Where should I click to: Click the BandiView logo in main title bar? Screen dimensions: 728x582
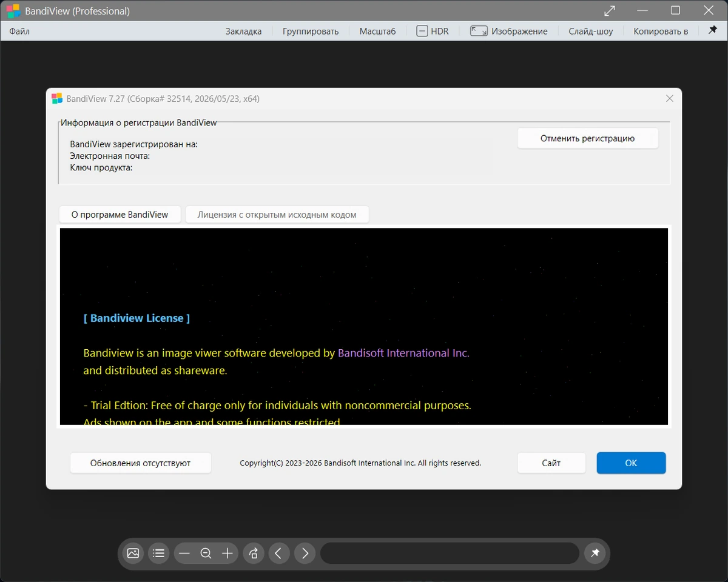13,11
